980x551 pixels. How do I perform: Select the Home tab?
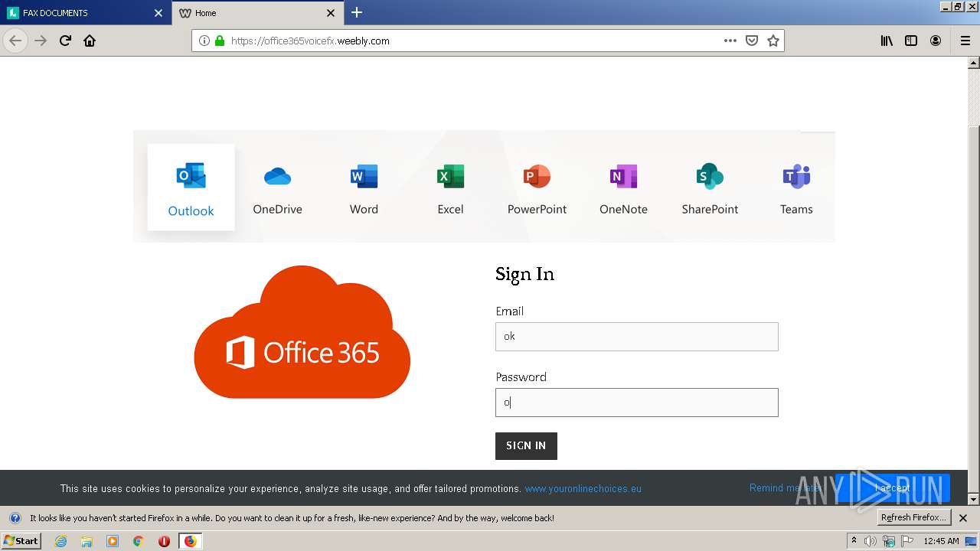[x=256, y=13]
